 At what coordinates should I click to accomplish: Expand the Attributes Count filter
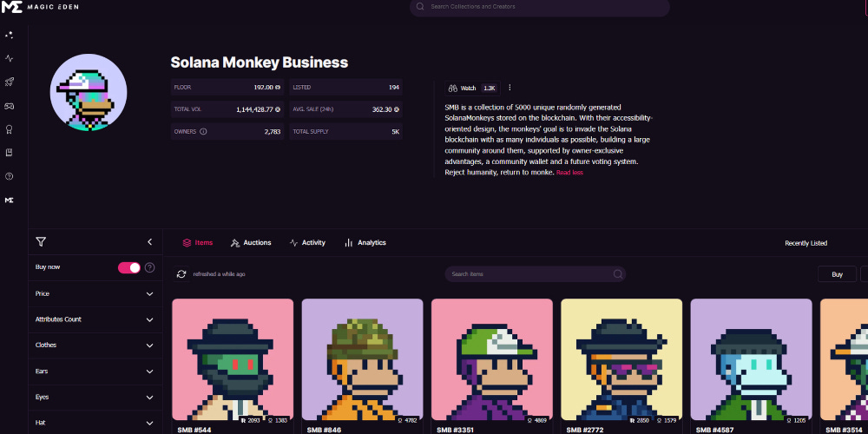click(x=95, y=319)
